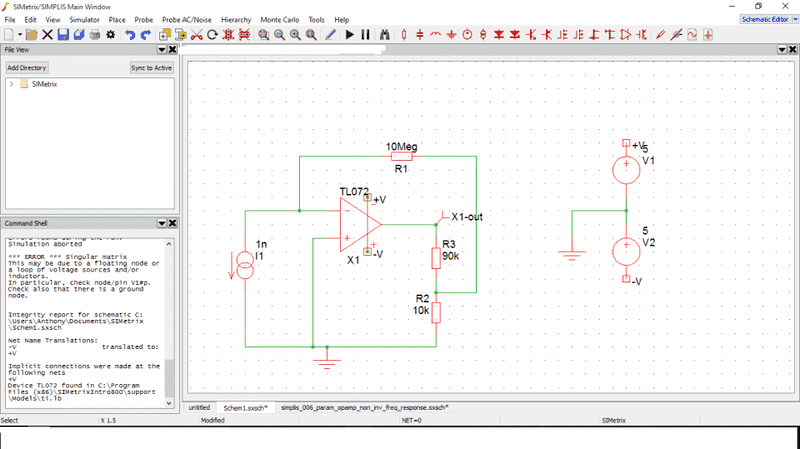This screenshot has height=449, width=800.
Task: Click the Add Directory button
Action: point(27,68)
